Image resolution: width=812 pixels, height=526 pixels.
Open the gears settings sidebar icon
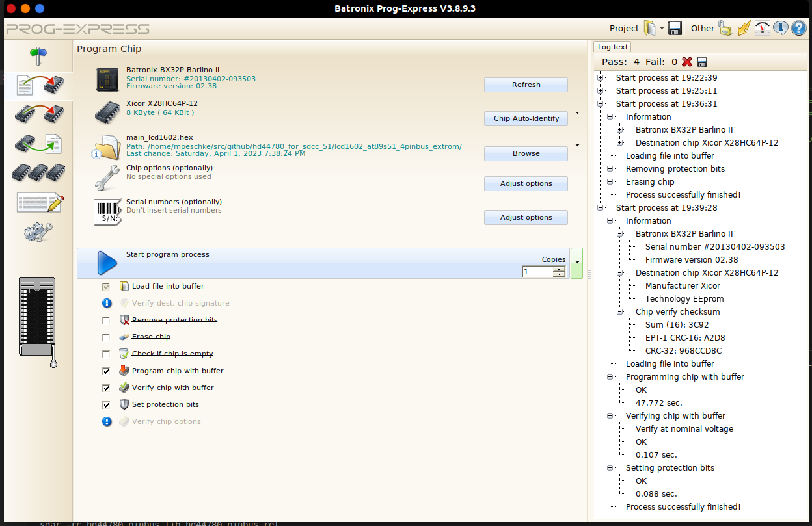click(x=38, y=232)
